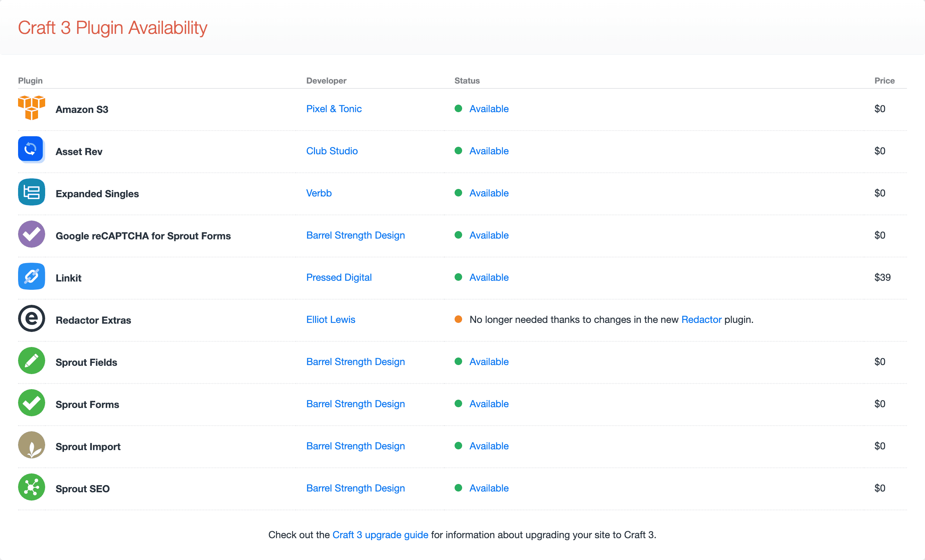Click Available link for Expanded Singles
The image size is (925, 560).
[x=489, y=193]
